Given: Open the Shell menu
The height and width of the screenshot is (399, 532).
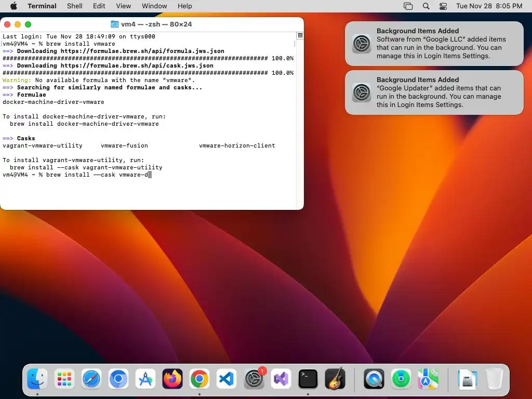Looking at the screenshot, I should (75, 6).
